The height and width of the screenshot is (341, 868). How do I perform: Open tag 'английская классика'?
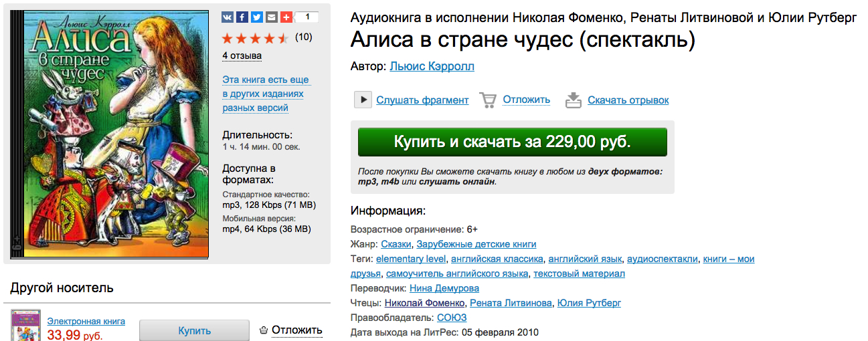pos(497,259)
